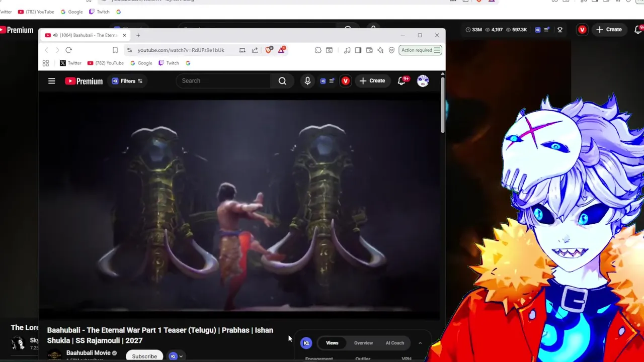Share this page via address bar icon
The height and width of the screenshot is (362, 644).
pos(255,50)
